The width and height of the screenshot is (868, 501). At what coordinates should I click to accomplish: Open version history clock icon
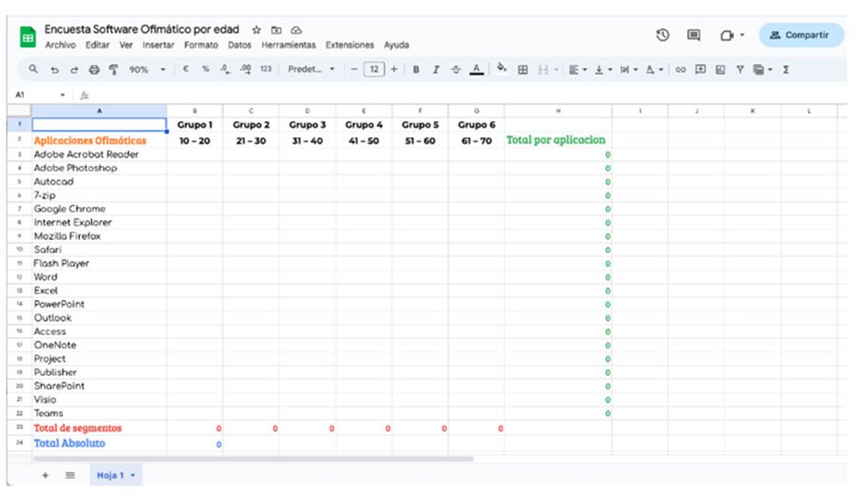point(663,35)
